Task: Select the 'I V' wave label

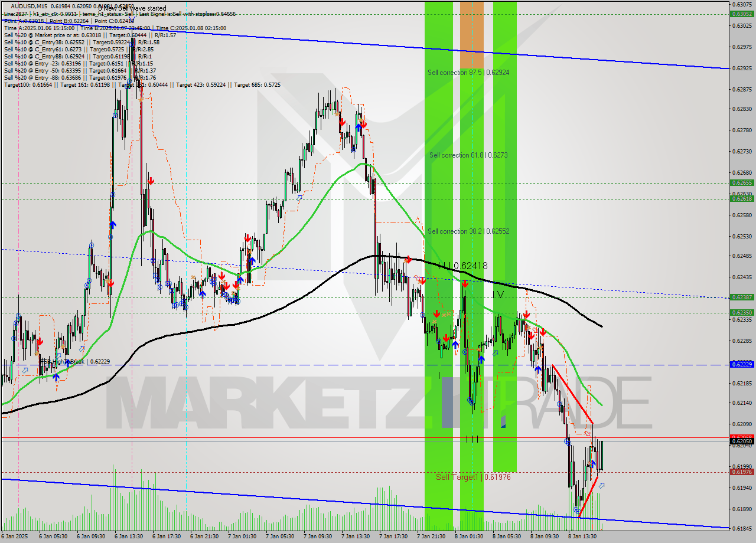Action: [498, 294]
